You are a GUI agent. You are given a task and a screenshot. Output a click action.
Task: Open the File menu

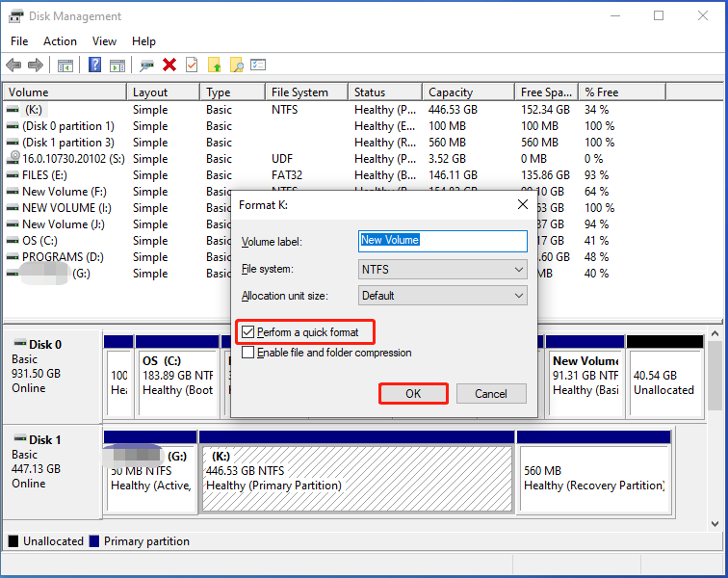tap(19, 41)
